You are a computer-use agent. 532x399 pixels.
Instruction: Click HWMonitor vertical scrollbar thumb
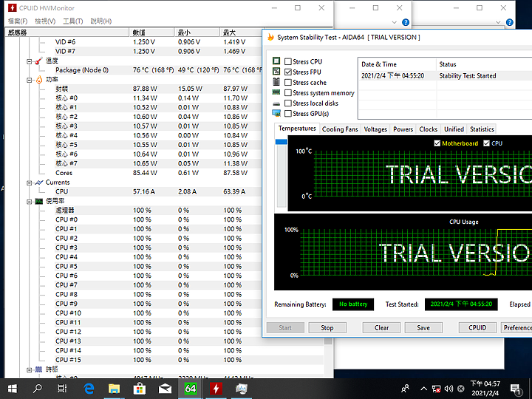[328, 341]
